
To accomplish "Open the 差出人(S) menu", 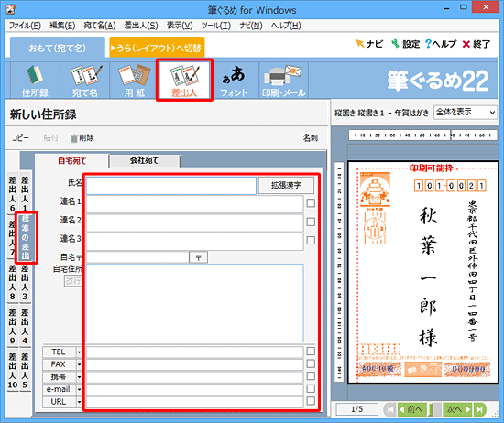I will 141,26.
